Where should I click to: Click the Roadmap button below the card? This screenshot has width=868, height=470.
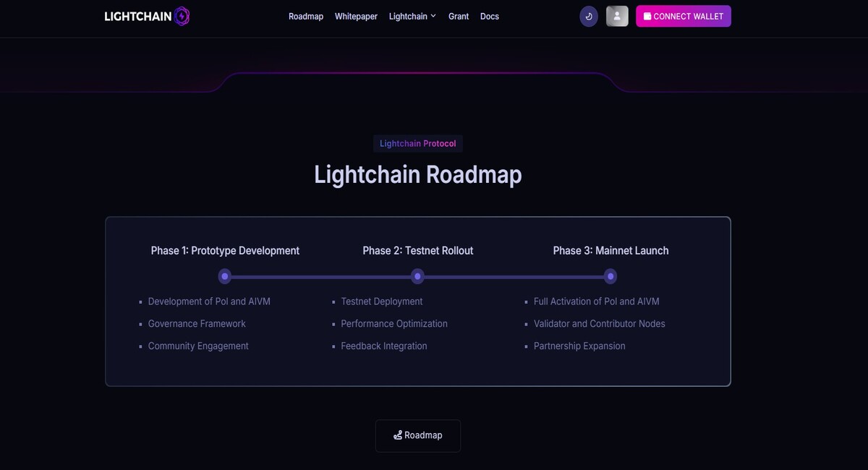(x=418, y=436)
